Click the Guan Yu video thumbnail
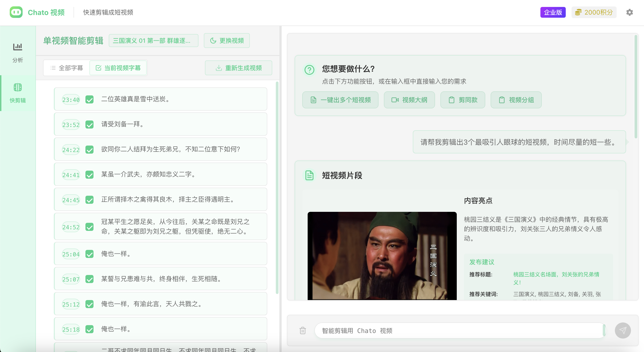Image resolution: width=644 pixels, height=352 pixels. pyautogui.click(x=382, y=256)
